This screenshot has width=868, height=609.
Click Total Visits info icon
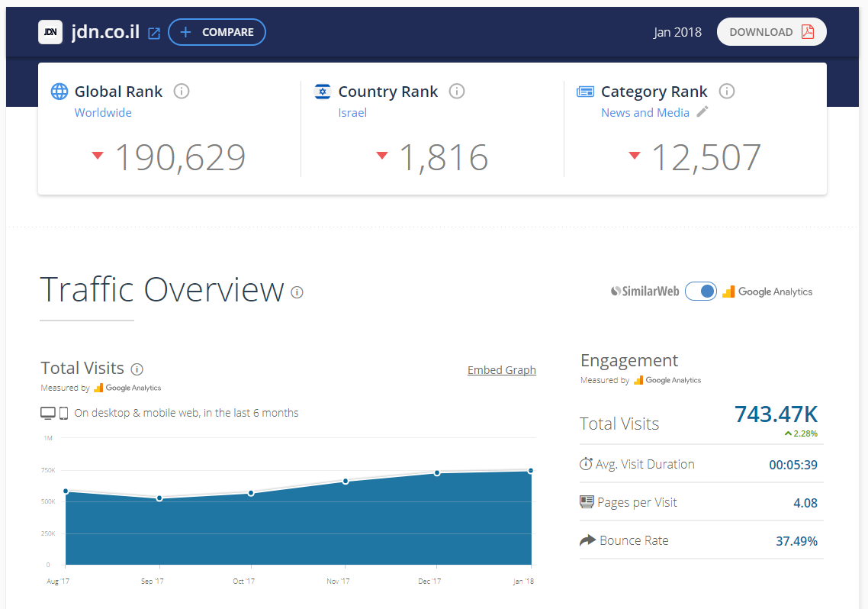137,369
